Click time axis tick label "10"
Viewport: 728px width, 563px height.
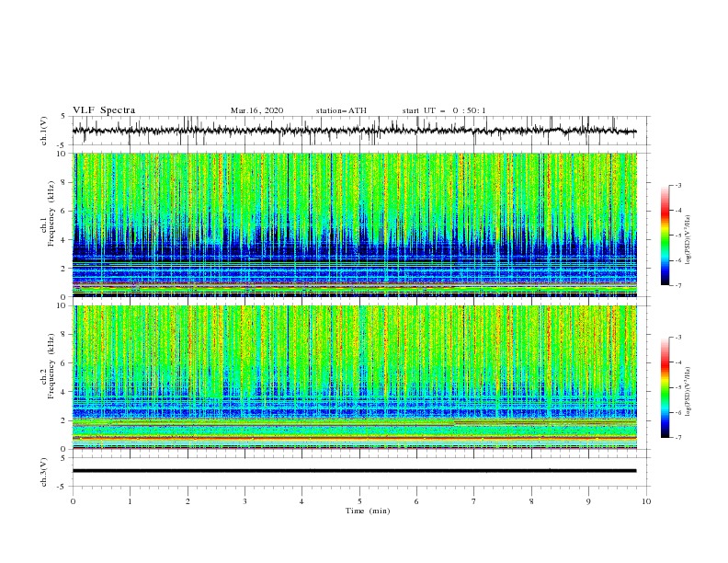coord(646,501)
